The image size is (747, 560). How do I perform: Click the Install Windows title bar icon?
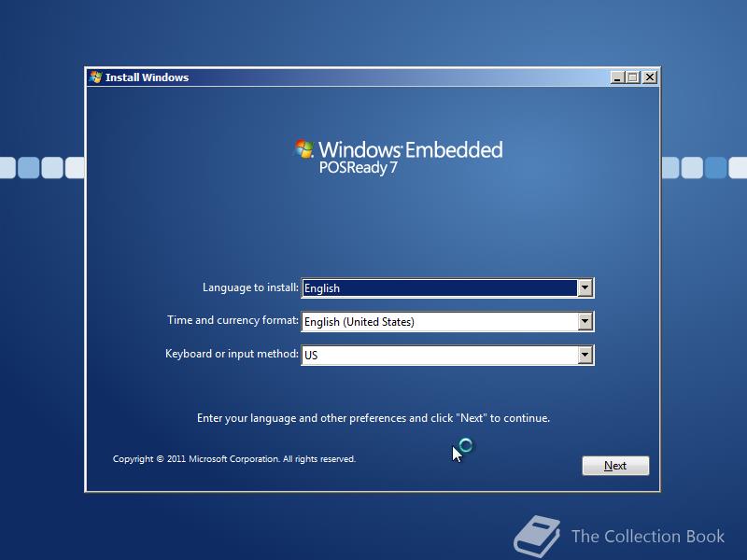94,77
